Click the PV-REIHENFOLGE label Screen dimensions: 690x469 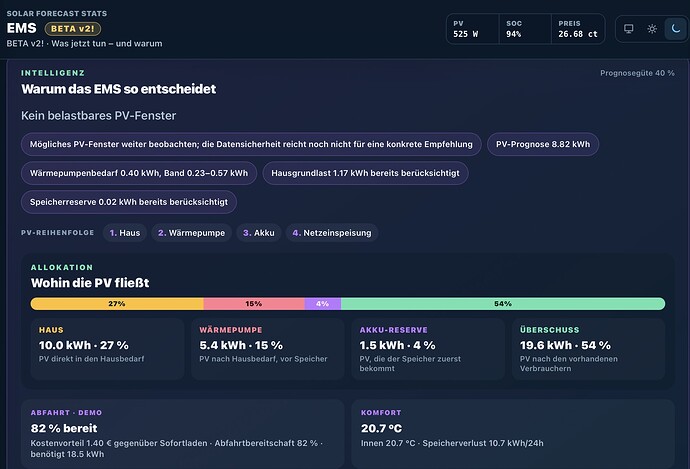58,233
